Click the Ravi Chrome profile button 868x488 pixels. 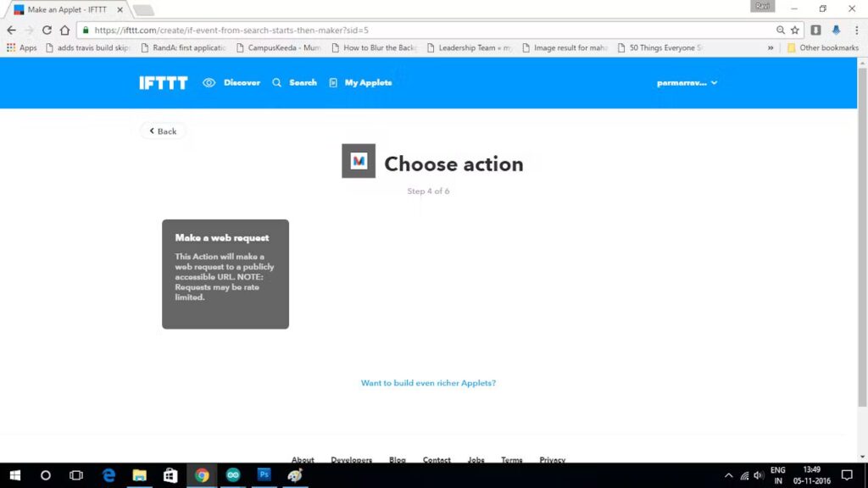[762, 6]
